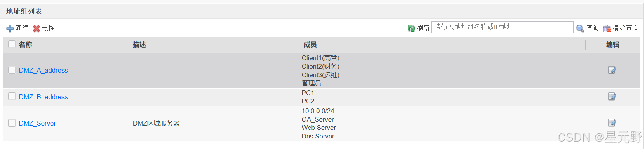Image resolution: width=644 pixels, height=149 pixels.
Task: Check the DMZ_Server row checkbox
Action: pos(12,123)
